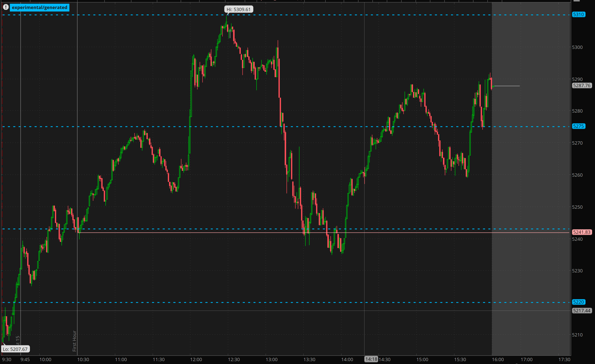Click the 16:00 label on time axis
Screen dimensions: 595x364
tap(498, 359)
